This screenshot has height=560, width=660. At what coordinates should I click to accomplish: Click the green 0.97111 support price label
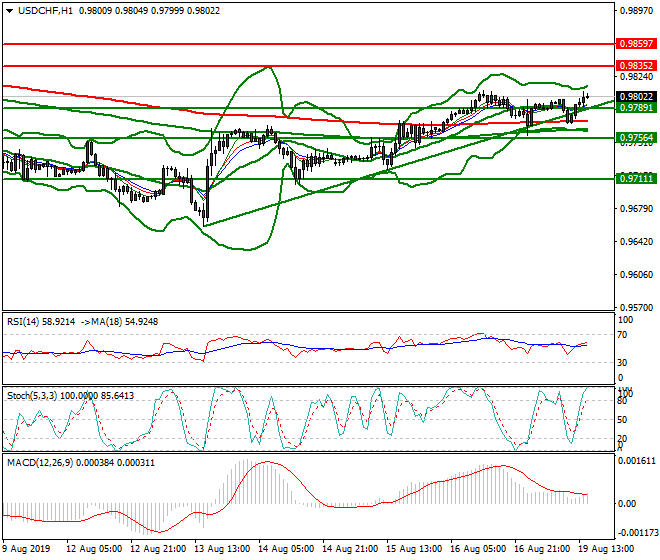pos(636,179)
